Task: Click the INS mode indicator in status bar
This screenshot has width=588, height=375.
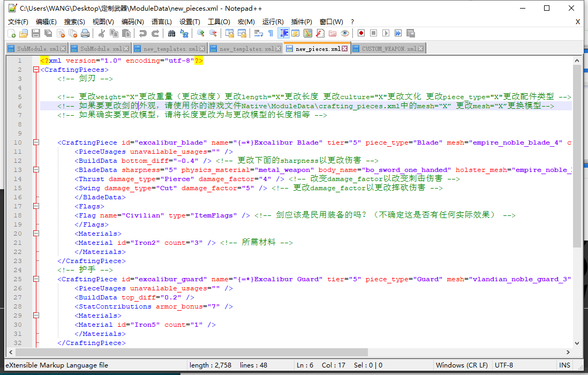Action: [564, 365]
